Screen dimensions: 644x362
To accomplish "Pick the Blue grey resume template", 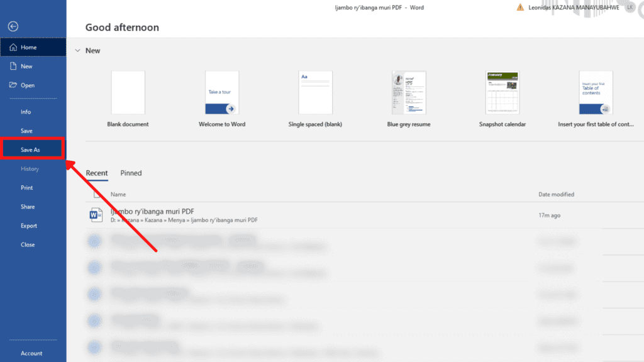I will pyautogui.click(x=409, y=99).
